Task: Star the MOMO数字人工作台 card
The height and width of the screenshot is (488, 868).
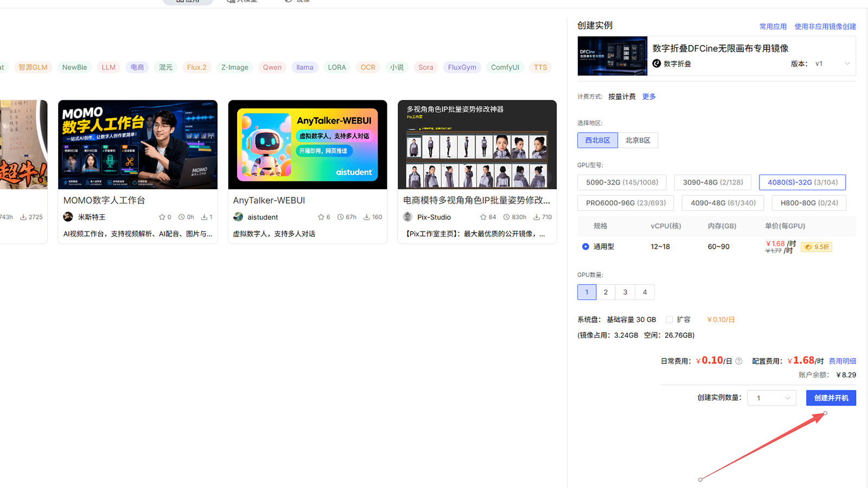Action: pos(162,217)
